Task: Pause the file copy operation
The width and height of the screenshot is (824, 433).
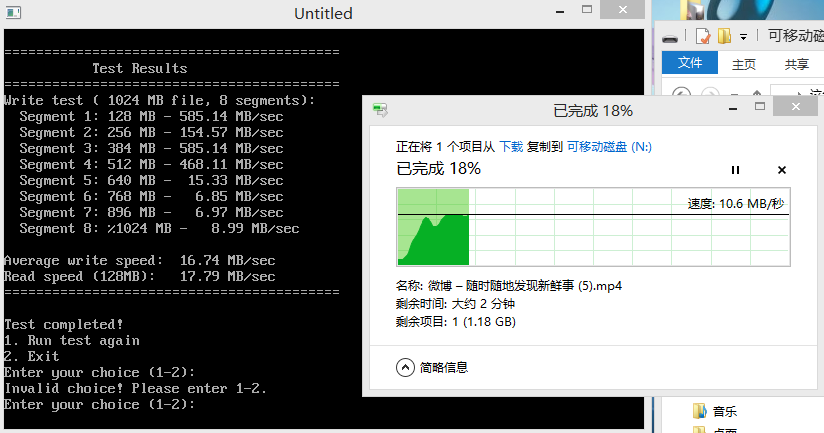Action: pyautogui.click(x=736, y=170)
